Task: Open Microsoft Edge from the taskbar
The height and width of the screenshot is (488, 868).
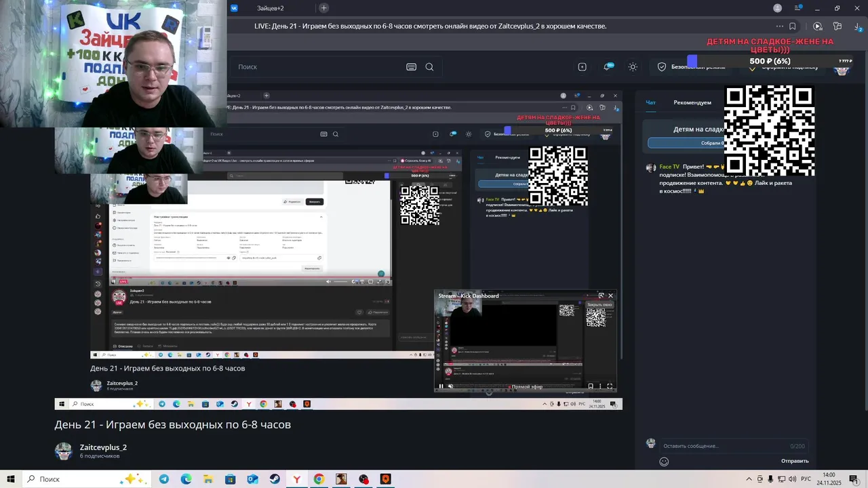Action: click(x=186, y=479)
